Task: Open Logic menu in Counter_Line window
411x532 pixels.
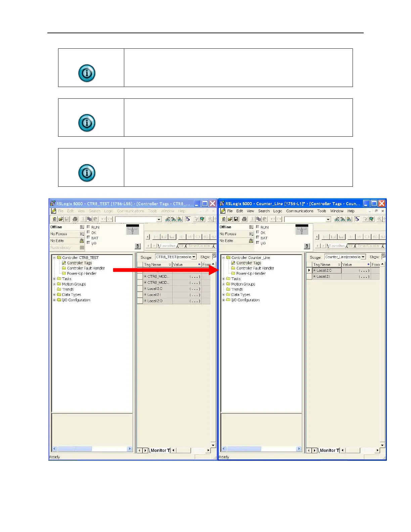Action: tap(278, 211)
